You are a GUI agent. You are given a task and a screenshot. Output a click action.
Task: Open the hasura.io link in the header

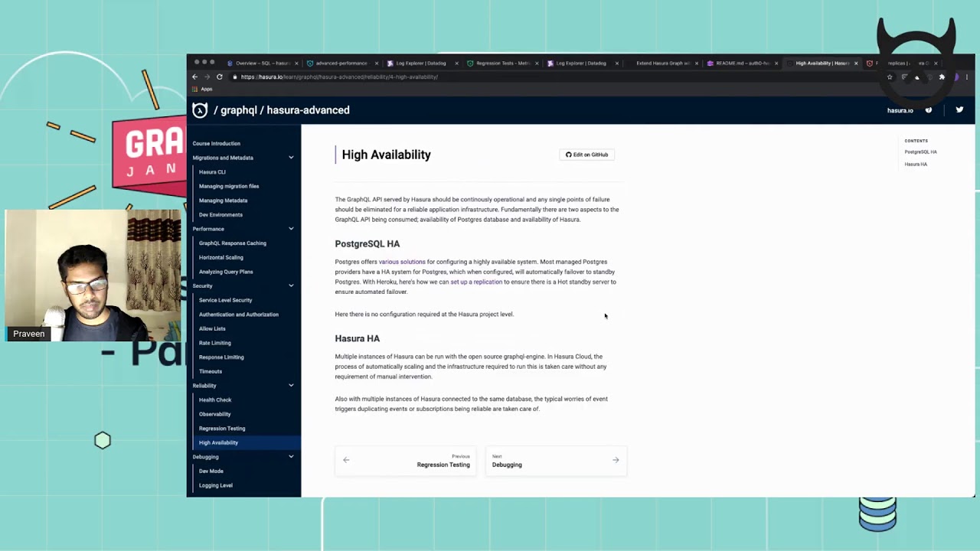click(x=900, y=110)
